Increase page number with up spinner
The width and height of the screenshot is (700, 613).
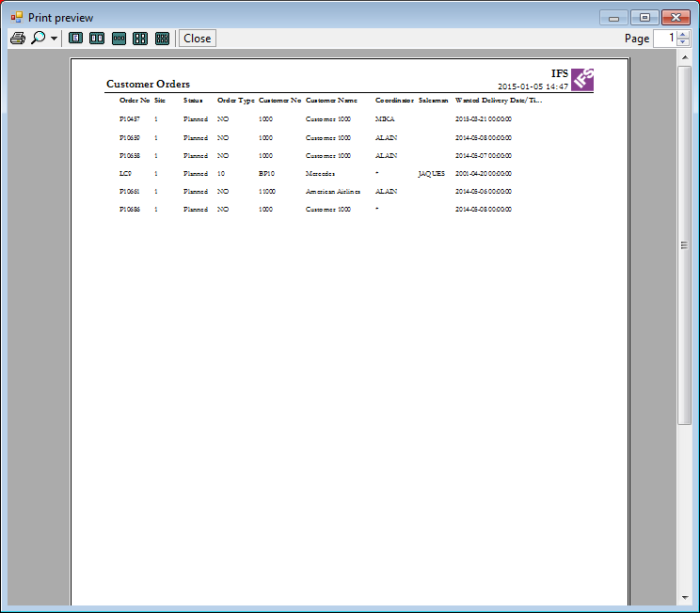coord(684,35)
